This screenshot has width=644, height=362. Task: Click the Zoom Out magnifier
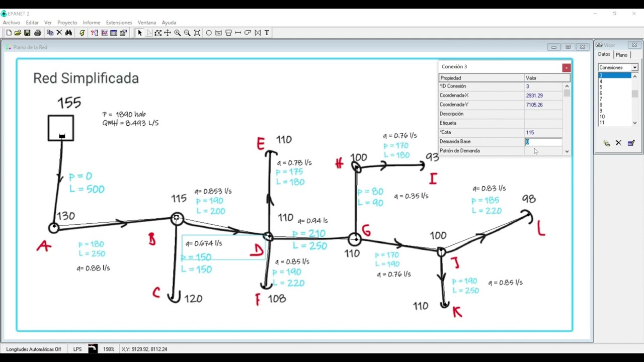[187, 33]
